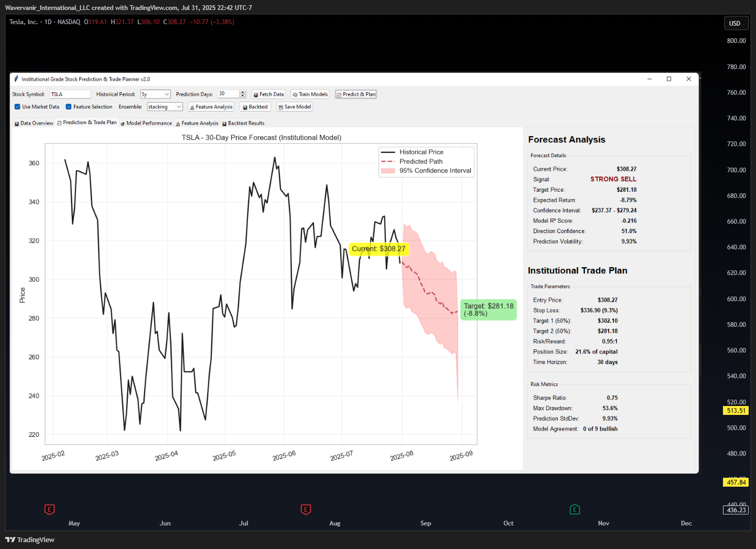Uncheck Use Market Data
Viewport: 756px width, 549px height.
[17, 107]
